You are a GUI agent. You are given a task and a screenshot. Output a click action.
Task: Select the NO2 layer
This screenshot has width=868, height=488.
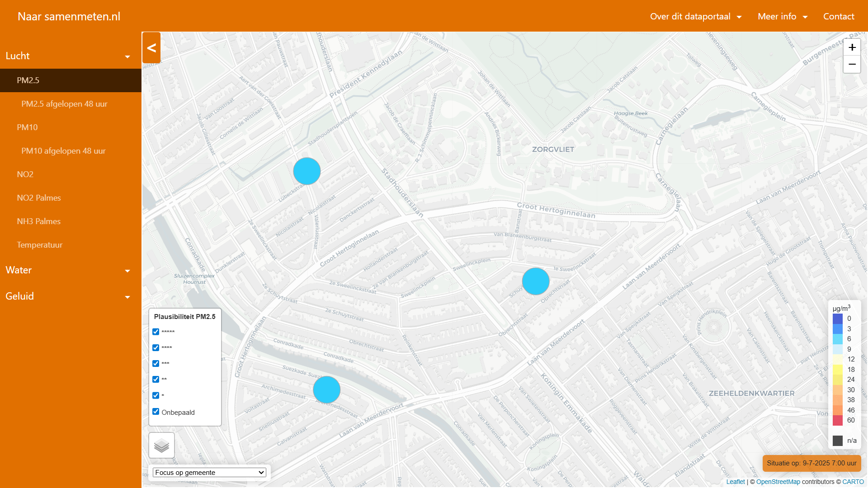71,174
